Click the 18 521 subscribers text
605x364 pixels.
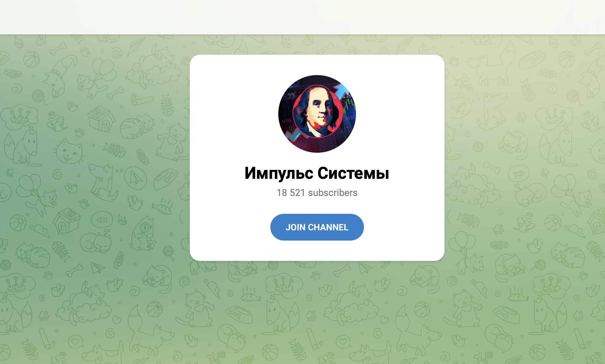pyautogui.click(x=317, y=193)
